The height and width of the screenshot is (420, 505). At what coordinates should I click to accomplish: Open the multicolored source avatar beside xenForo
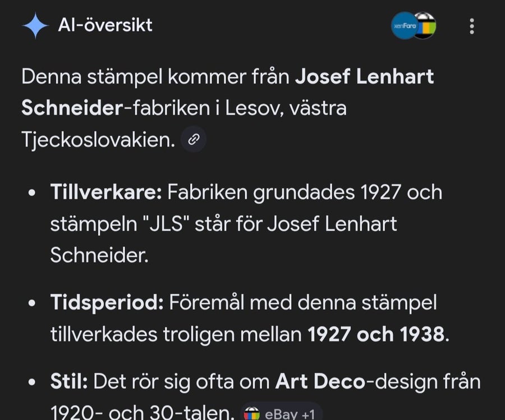425,25
